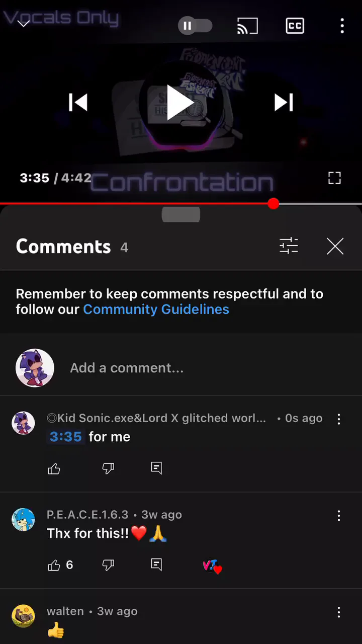
Task: Minimize player with the down chevron
Action: [24, 23]
